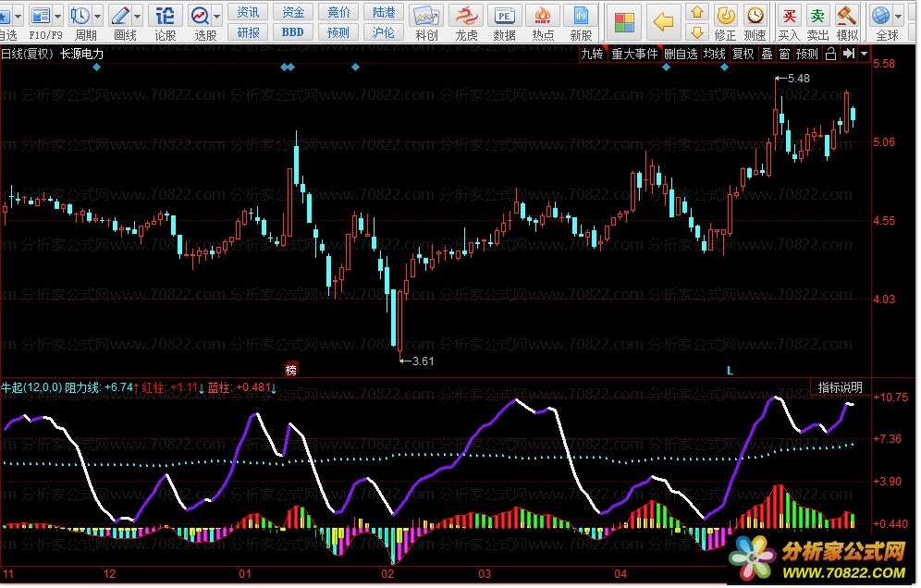Open the 研报 research reports tab
The image size is (921, 588).
(x=248, y=32)
